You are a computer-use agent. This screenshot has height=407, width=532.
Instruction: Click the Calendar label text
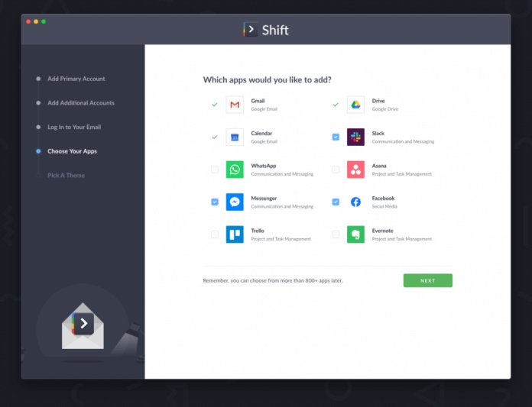[261, 133]
